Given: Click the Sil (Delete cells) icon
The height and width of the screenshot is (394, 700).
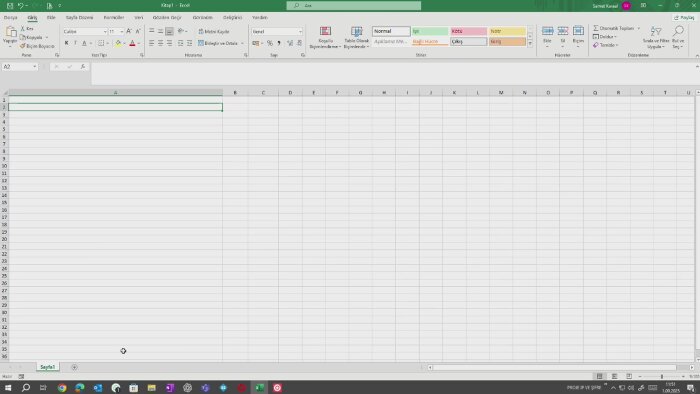Looking at the screenshot, I should coord(562,31).
